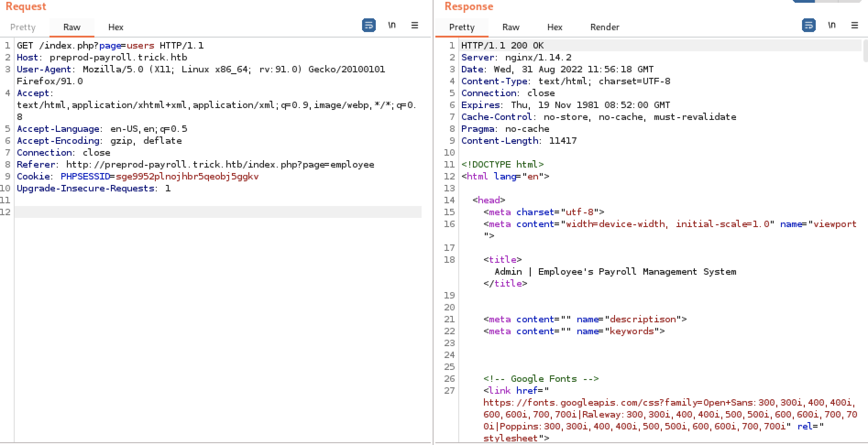Image resolution: width=868 pixels, height=445 pixels.
Task: Click the Date response header
Action: tap(558, 69)
